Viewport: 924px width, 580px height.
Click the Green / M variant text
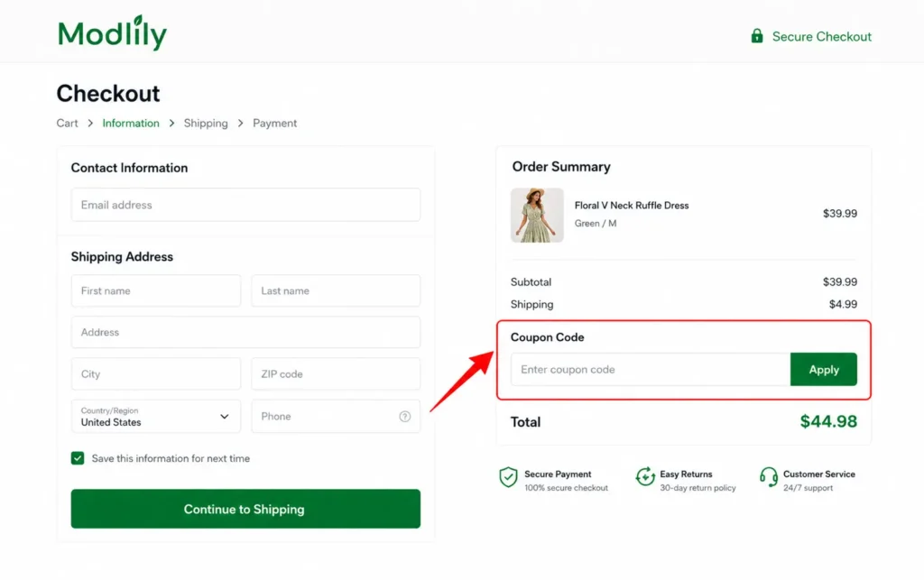[x=596, y=223]
